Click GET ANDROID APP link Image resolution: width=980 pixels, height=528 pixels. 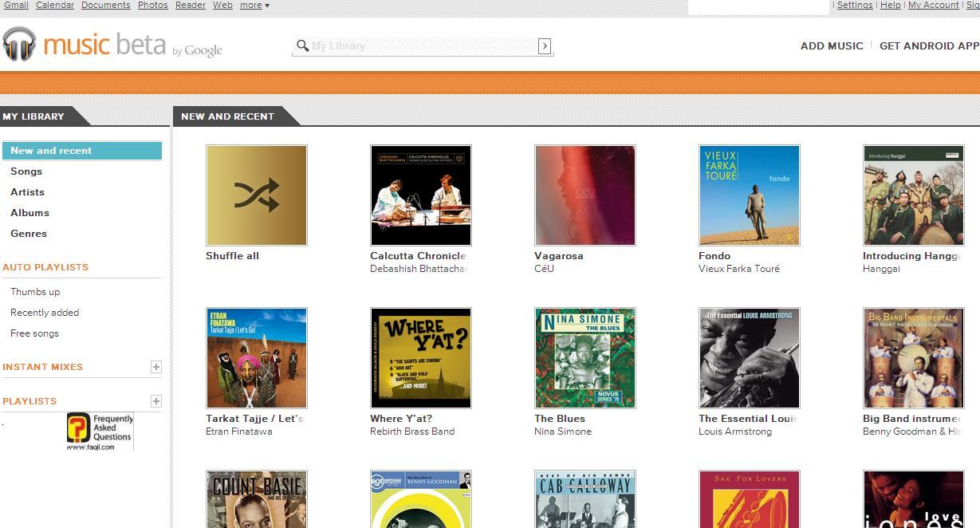click(928, 46)
